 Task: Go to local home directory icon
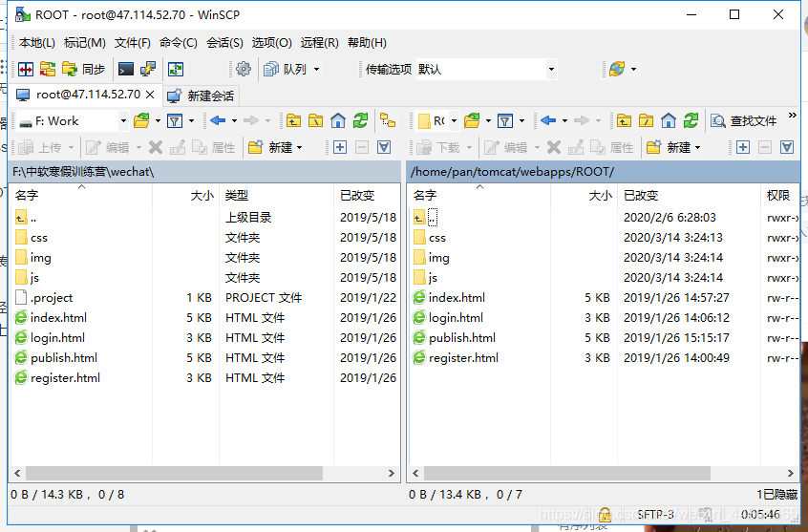click(x=338, y=121)
